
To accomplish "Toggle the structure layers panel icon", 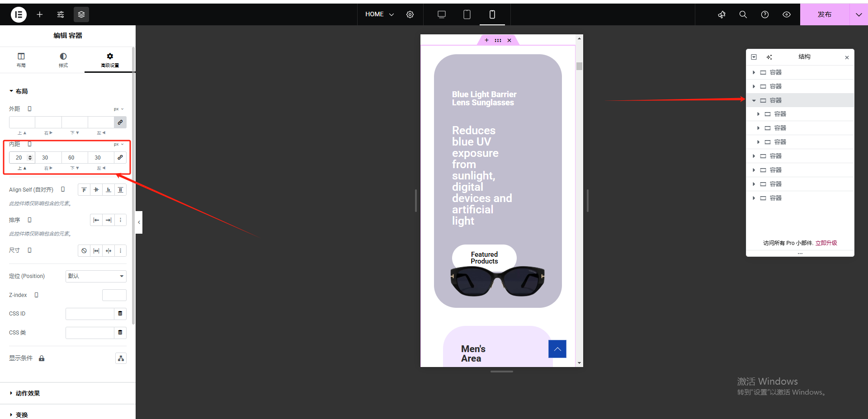I will 81,14.
